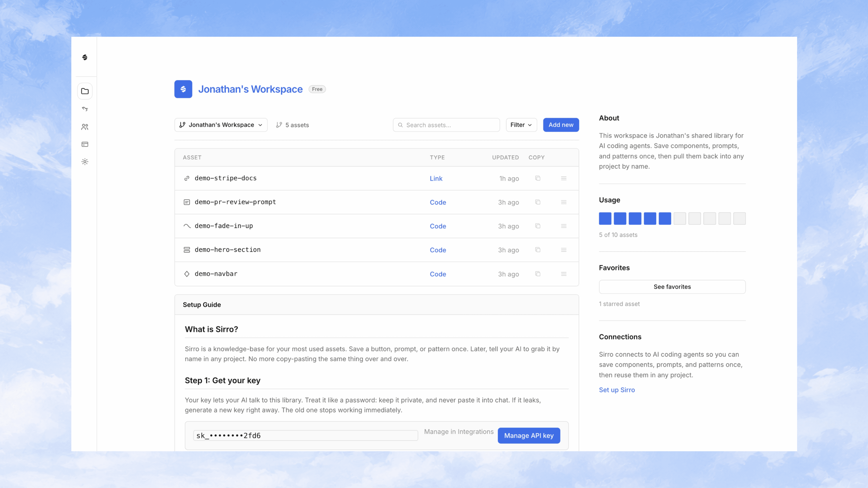Click the Code type of demo-navbar
The height and width of the screenshot is (488, 868).
[x=438, y=274]
